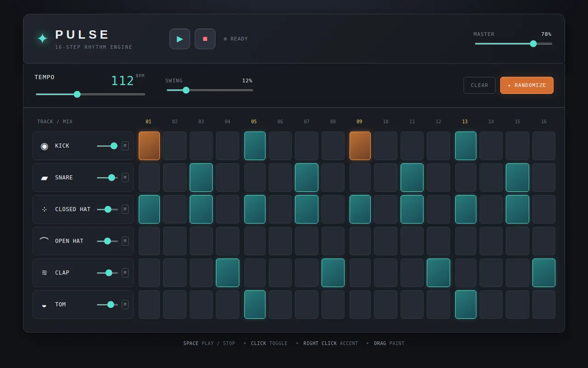The image size is (588, 368).
Task: Stop playback with the stop button
Action: (x=205, y=39)
